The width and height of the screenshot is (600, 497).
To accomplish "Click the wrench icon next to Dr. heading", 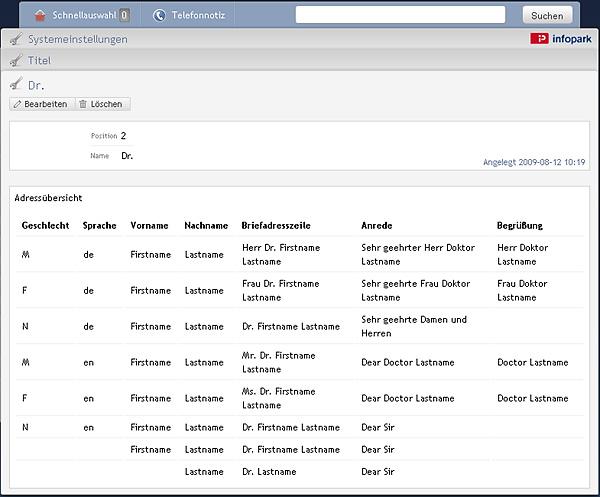I will tap(16, 84).
